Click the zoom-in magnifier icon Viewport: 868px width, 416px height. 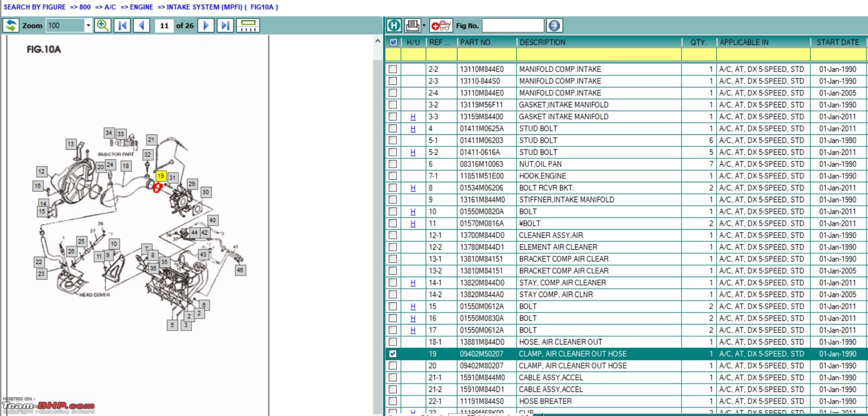coord(102,25)
